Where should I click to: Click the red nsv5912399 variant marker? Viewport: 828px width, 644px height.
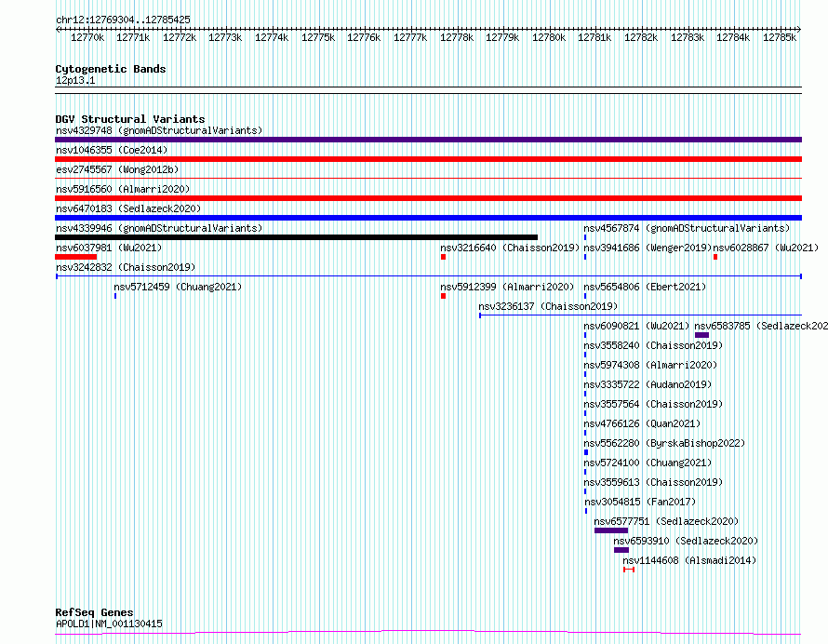pyautogui.click(x=443, y=296)
